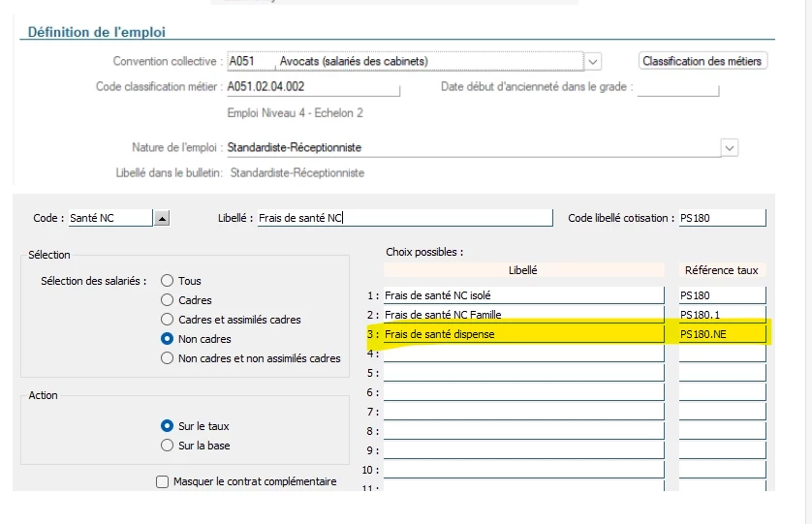Click the Code classification métier field
Viewport: 812px width, 524px height.
[x=312, y=87]
